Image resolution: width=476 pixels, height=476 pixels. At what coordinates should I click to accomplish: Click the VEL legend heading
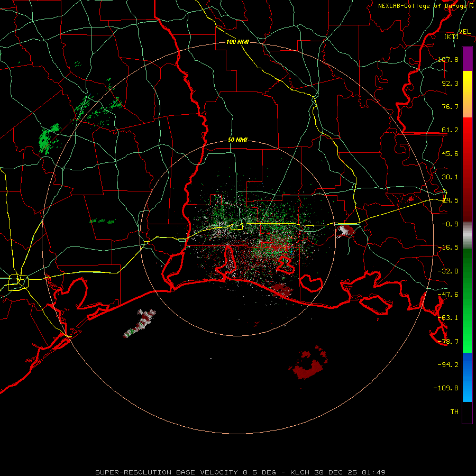click(464, 32)
